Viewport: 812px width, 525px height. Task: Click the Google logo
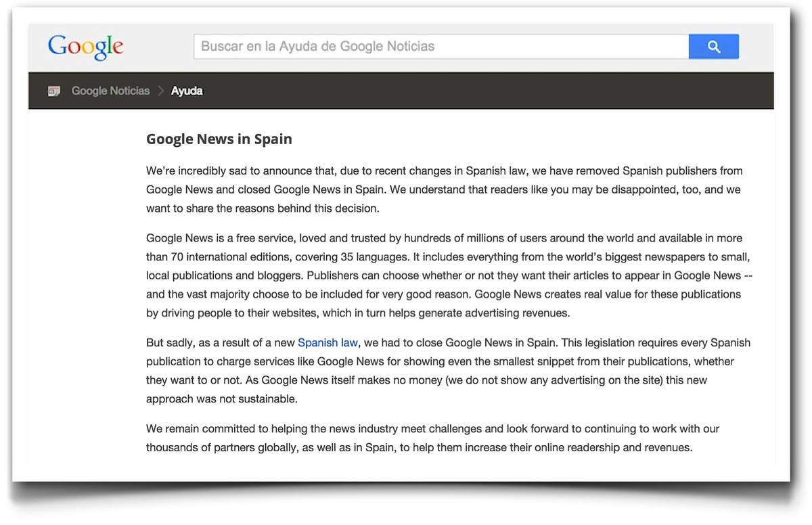[85, 47]
